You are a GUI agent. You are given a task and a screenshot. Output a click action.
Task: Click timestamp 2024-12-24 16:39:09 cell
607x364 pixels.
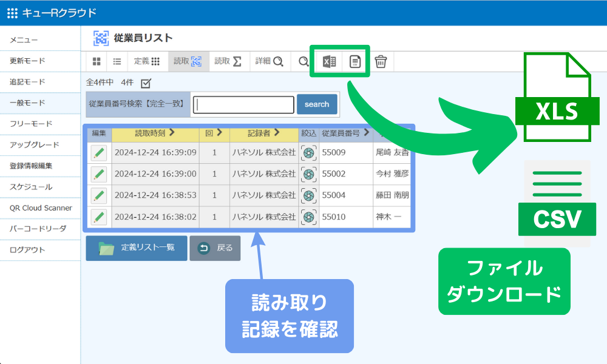155,153
